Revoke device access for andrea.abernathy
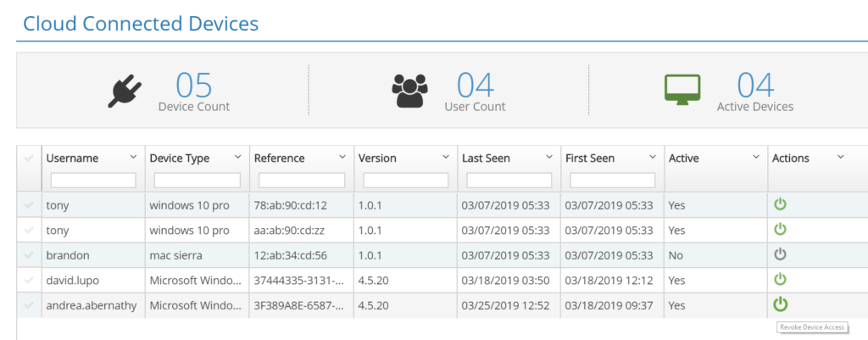 point(780,304)
